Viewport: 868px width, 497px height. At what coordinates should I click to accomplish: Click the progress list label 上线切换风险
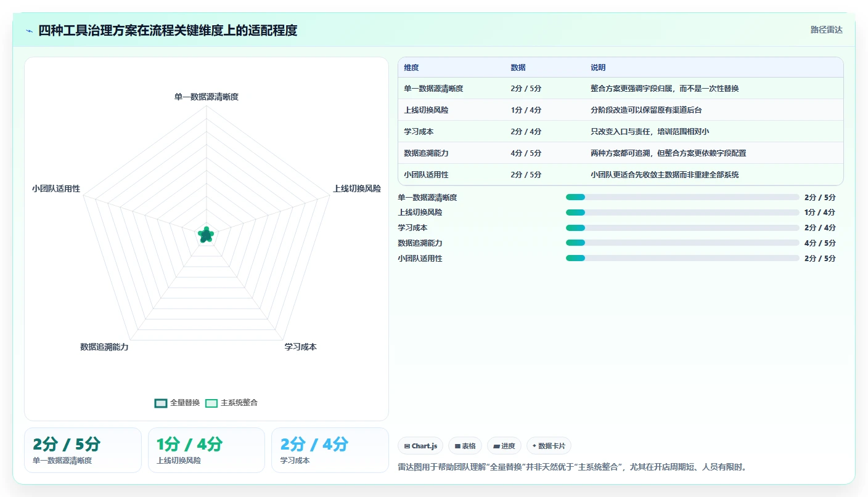(420, 212)
